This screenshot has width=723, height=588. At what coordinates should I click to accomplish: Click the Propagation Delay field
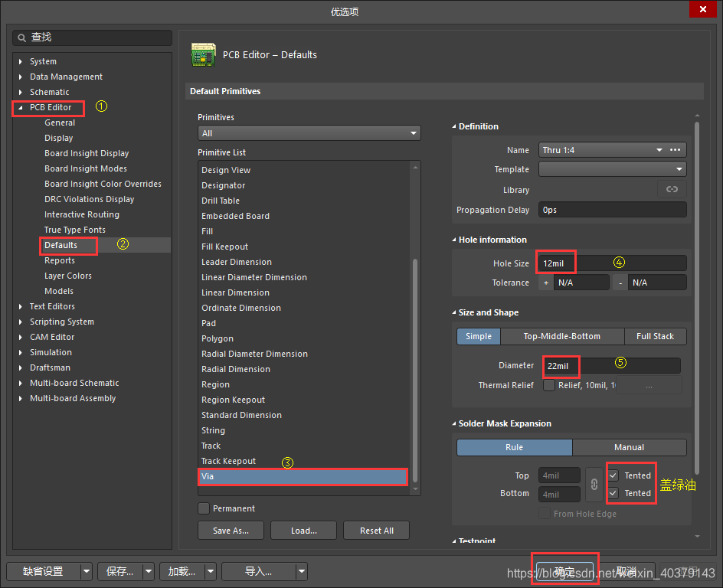coord(613,210)
